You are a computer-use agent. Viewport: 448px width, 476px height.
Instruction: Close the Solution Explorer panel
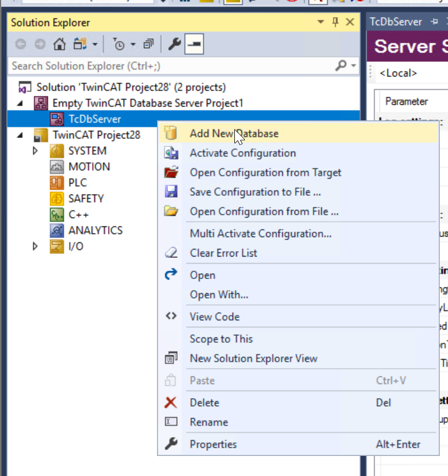(350, 22)
